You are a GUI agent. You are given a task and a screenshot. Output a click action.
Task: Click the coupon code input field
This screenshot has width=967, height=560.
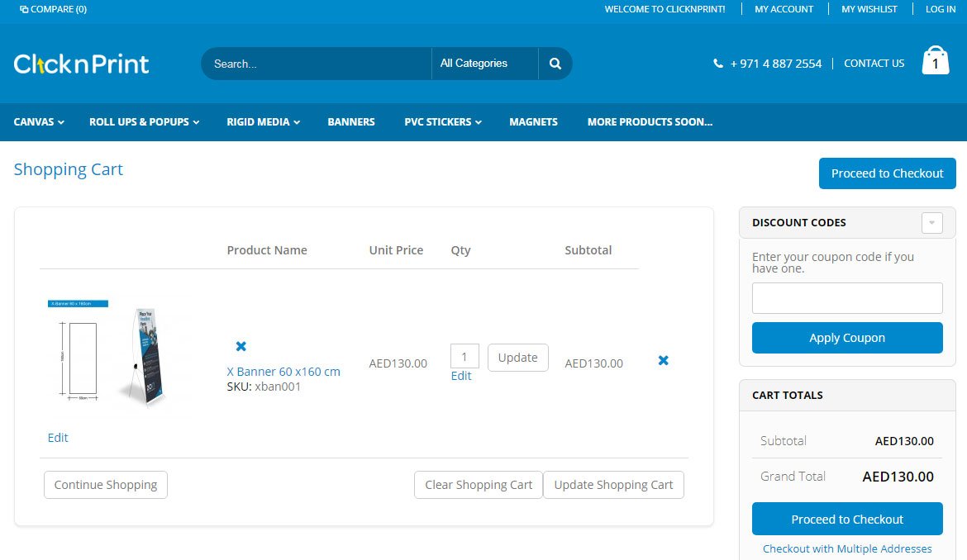click(846, 298)
